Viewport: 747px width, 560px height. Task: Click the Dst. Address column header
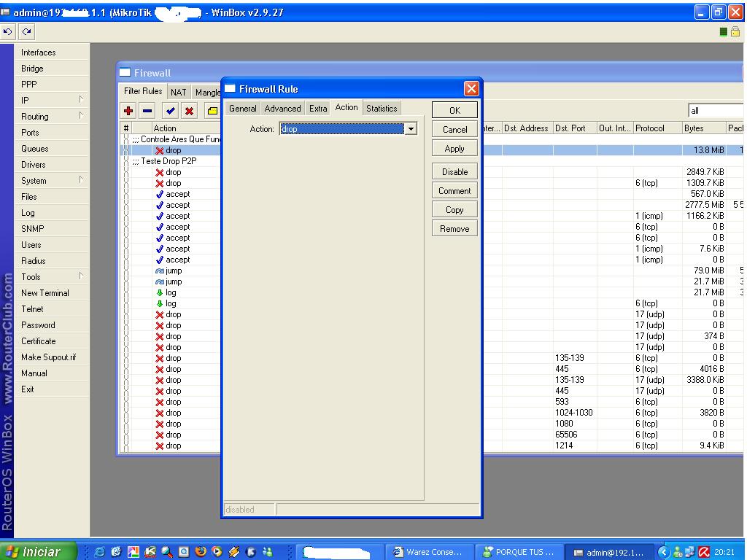click(527, 128)
